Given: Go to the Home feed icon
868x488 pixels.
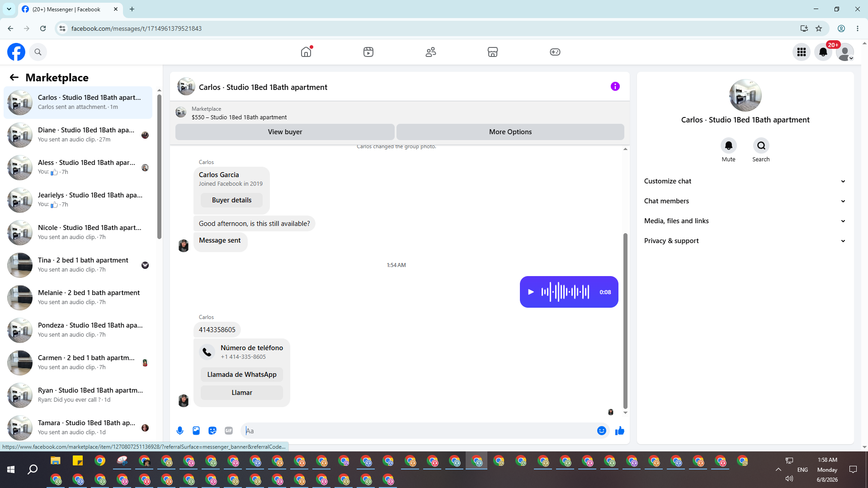Looking at the screenshot, I should click(306, 52).
